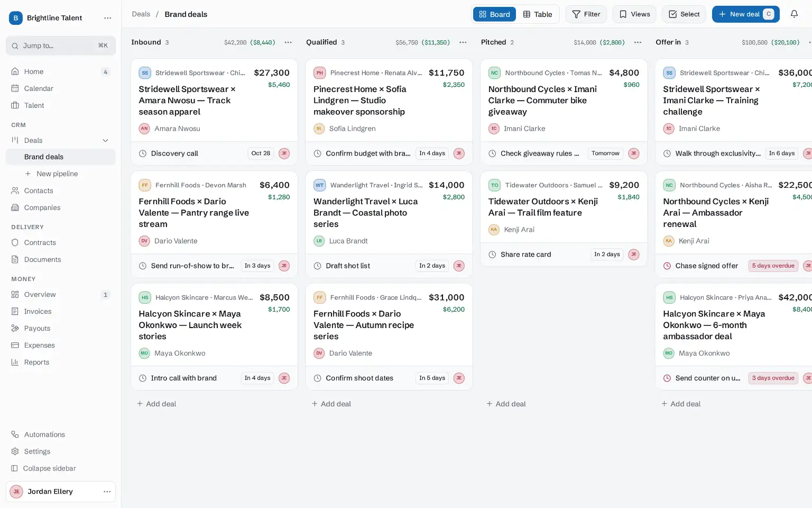Add deal to the Pitched column
The height and width of the screenshot is (508, 812).
tap(506, 404)
